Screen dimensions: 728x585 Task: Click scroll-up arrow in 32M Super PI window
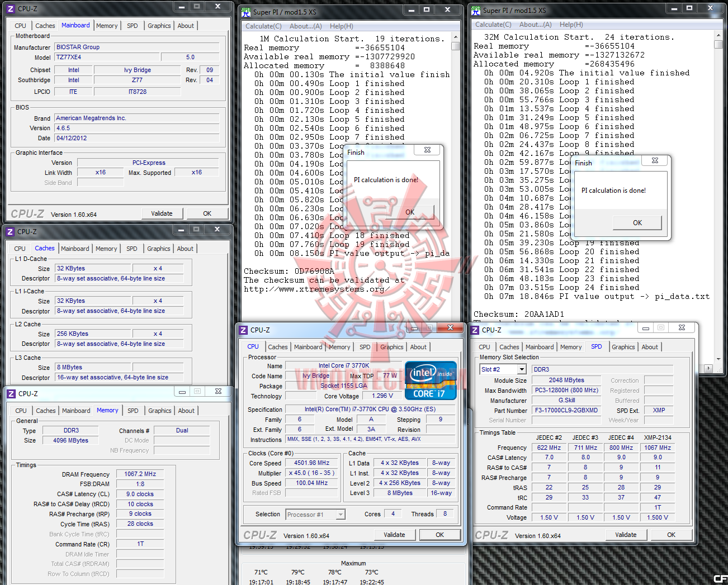click(718, 35)
